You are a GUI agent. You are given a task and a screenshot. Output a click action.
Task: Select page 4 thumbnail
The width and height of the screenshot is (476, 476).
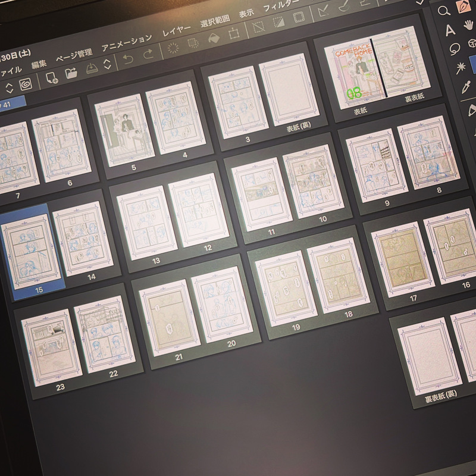pyautogui.click(x=176, y=118)
